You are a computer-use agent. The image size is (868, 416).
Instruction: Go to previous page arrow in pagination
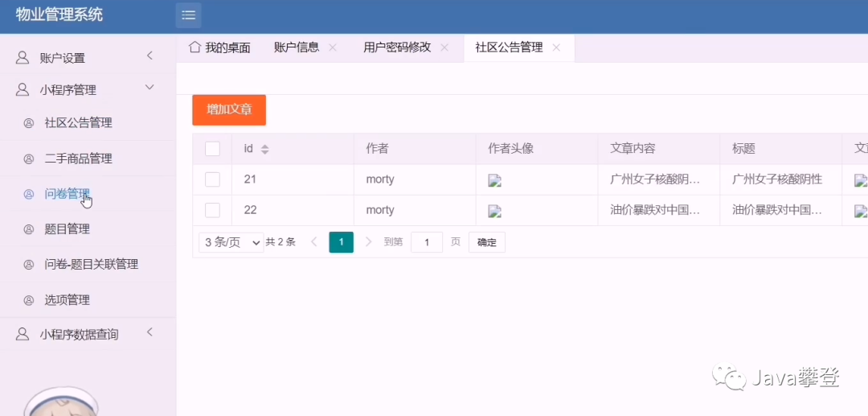(x=314, y=241)
